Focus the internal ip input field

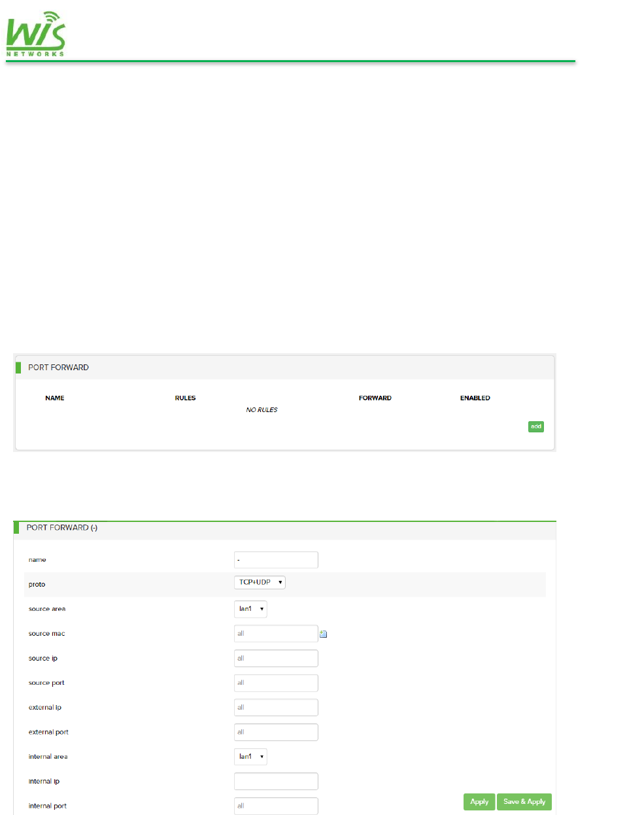pyautogui.click(x=276, y=782)
